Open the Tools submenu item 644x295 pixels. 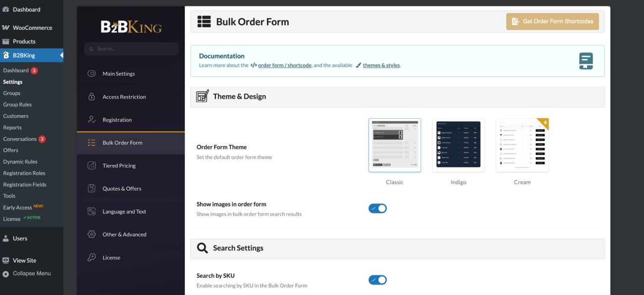pyautogui.click(x=9, y=196)
